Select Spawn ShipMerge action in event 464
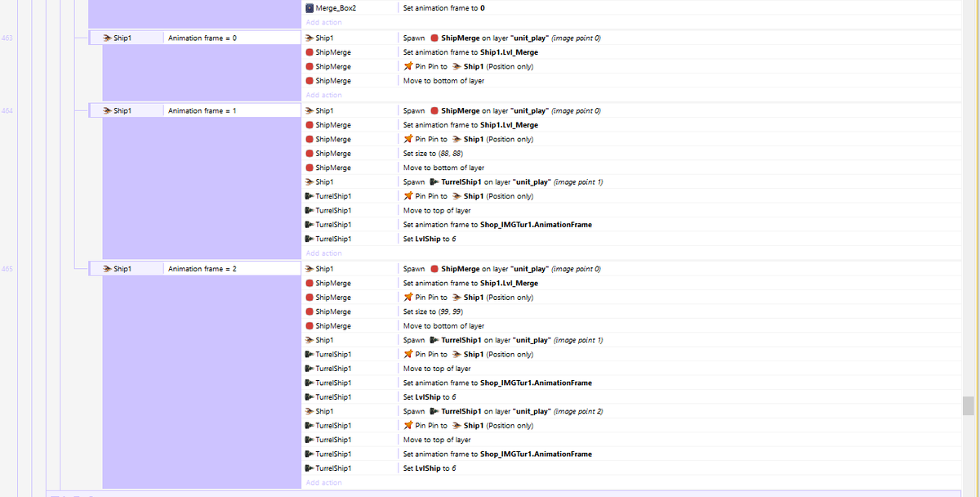Viewport: 980px width, 497px height. 502,110
